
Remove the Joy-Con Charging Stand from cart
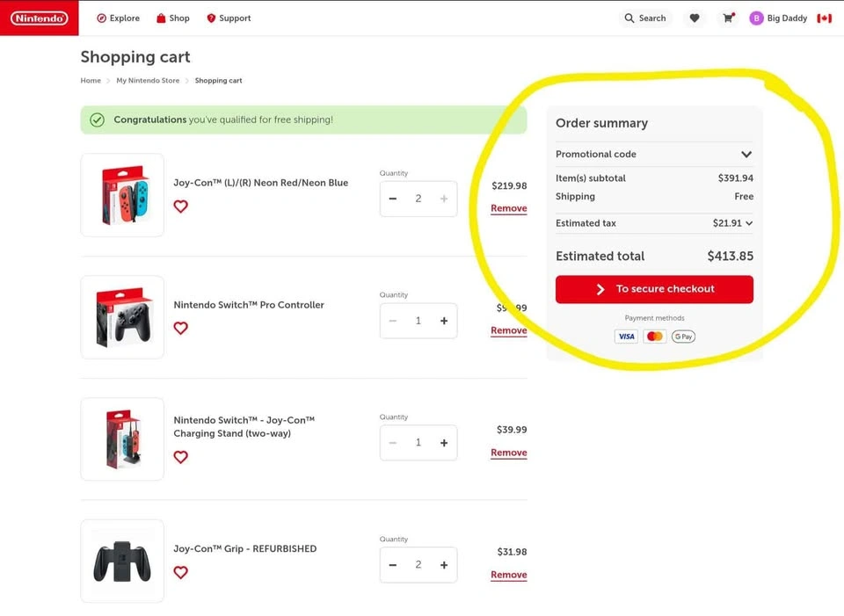tap(508, 453)
